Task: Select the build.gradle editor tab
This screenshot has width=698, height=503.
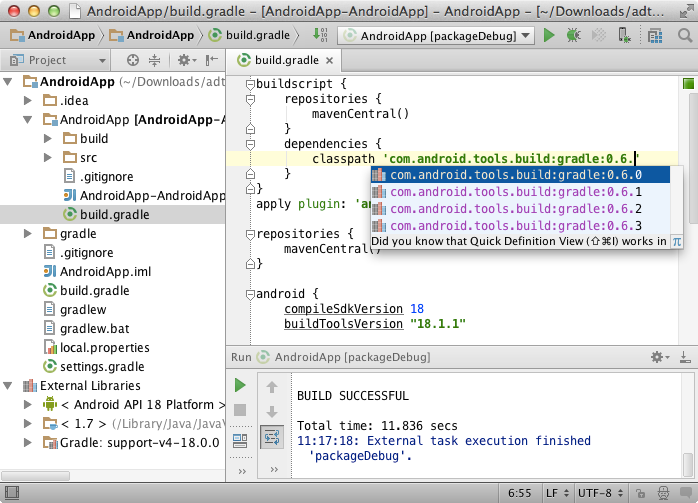Action: tap(285, 60)
